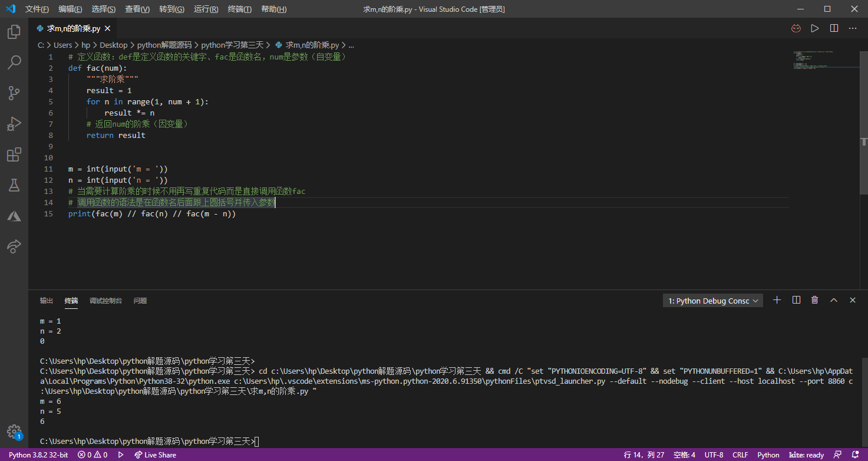Open the Run and Debug view
Image resolution: width=868 pixels, height=461 pixels.
[14, 124]
